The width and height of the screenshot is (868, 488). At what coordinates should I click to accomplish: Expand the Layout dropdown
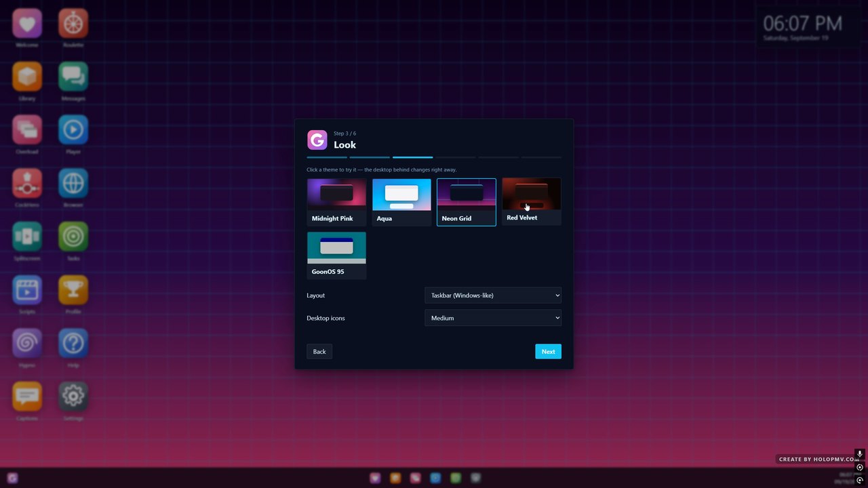[493, 296]
